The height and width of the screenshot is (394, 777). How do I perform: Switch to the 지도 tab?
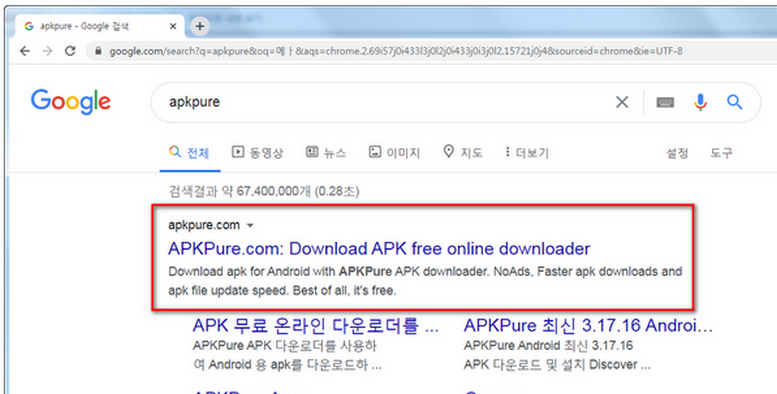(x=463, y=153)
